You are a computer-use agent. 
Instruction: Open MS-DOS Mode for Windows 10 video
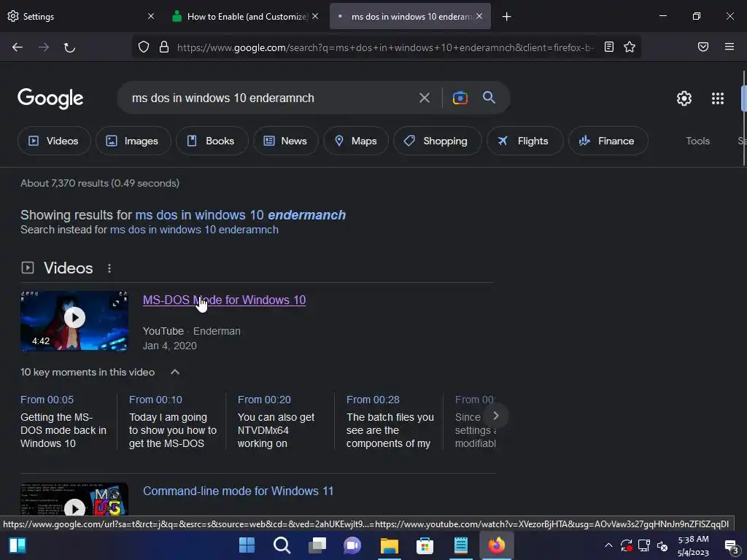224,300
